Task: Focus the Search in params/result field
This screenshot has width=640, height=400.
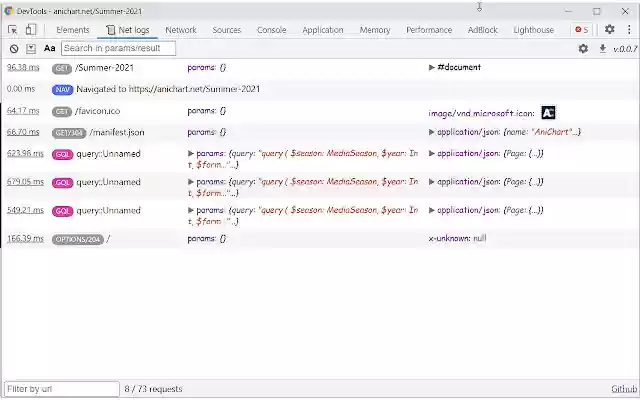Action: (118, 48)
